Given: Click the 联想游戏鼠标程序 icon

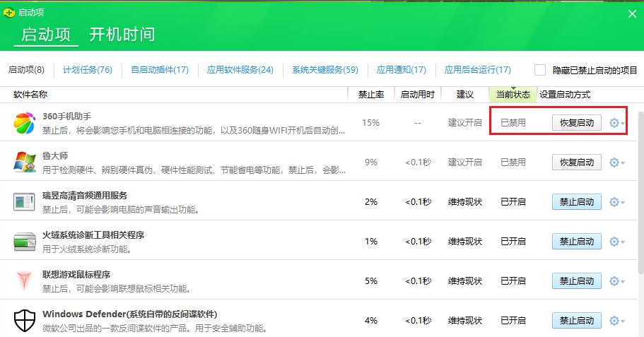Looking at the screenshot, I should [x=25, y=281].
